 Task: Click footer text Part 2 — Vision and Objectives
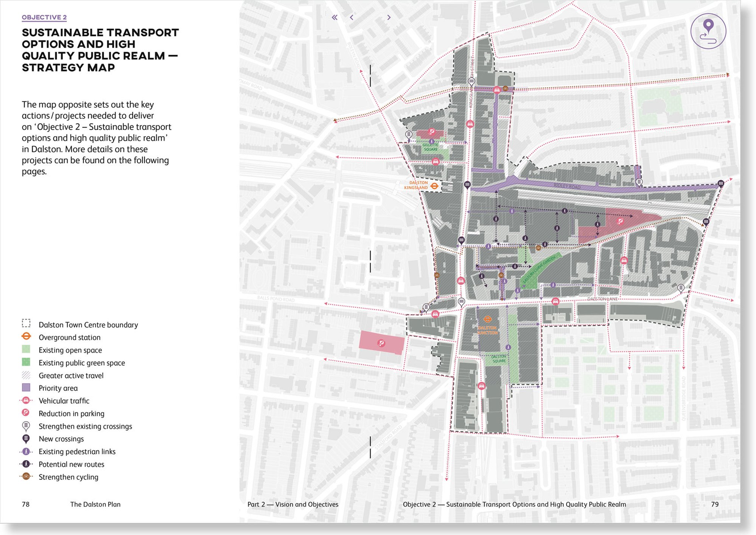coord(293,504)
